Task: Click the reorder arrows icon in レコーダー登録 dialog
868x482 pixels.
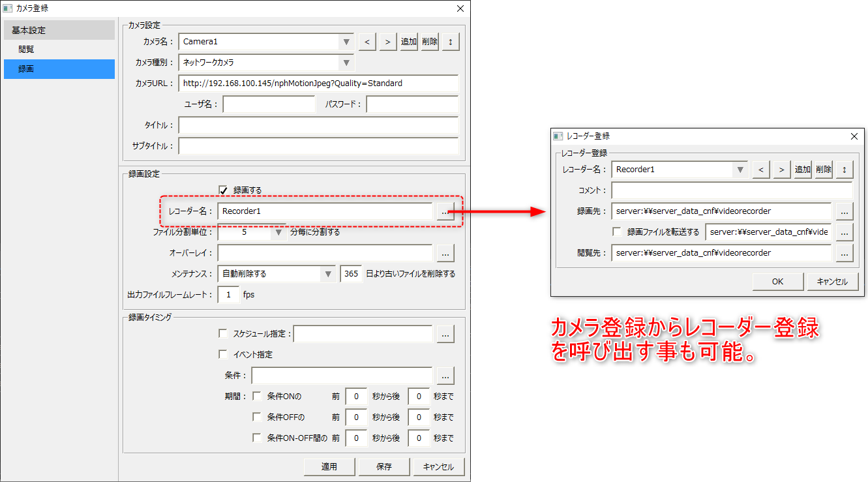Action: pyautogui.click(x=844, y=169)
